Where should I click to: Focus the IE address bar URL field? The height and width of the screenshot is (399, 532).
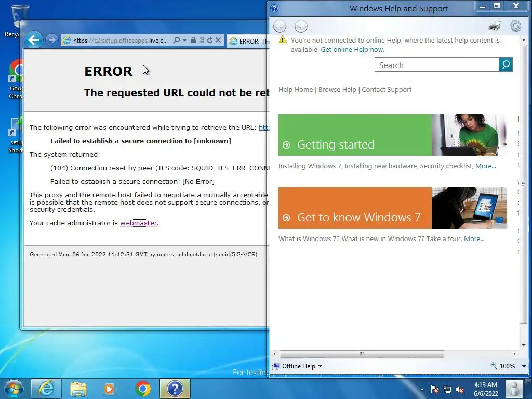[x=121, y=40]
